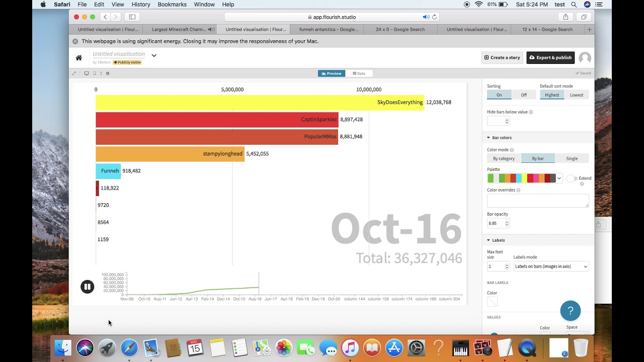Set Sorting to Off
The width and height of the screenshot is (644, 362).
tap(524, 95)
